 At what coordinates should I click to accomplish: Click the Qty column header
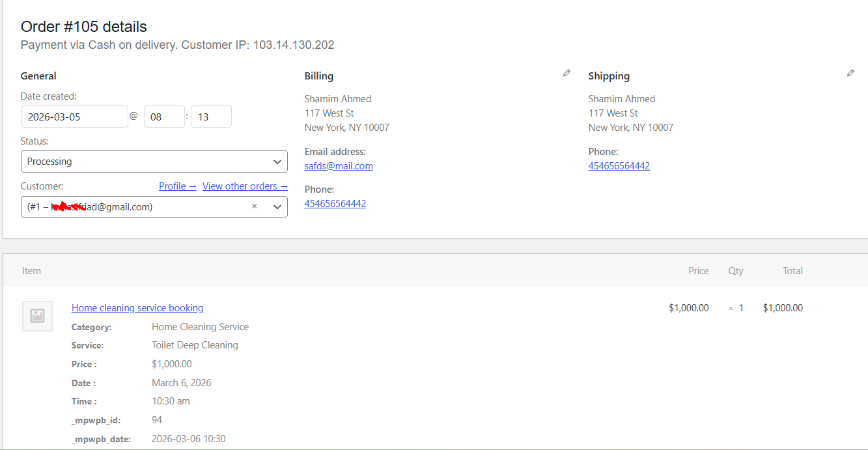pos(735,271)
